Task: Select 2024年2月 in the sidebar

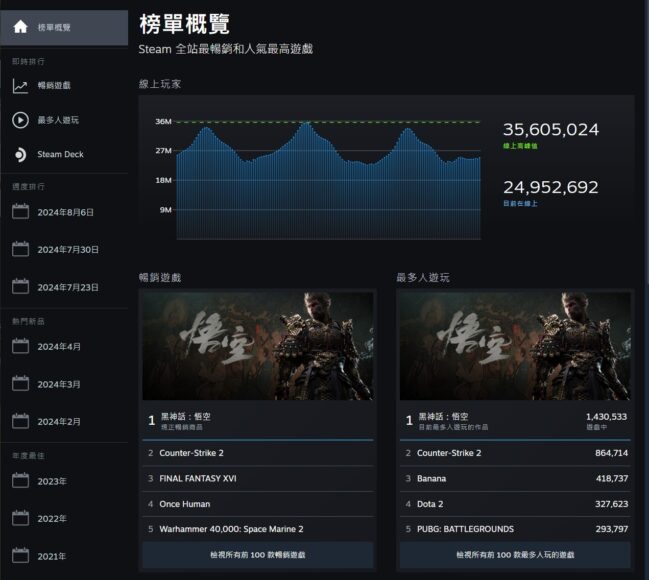Action: pyautogui.click(x=59, y=422)
